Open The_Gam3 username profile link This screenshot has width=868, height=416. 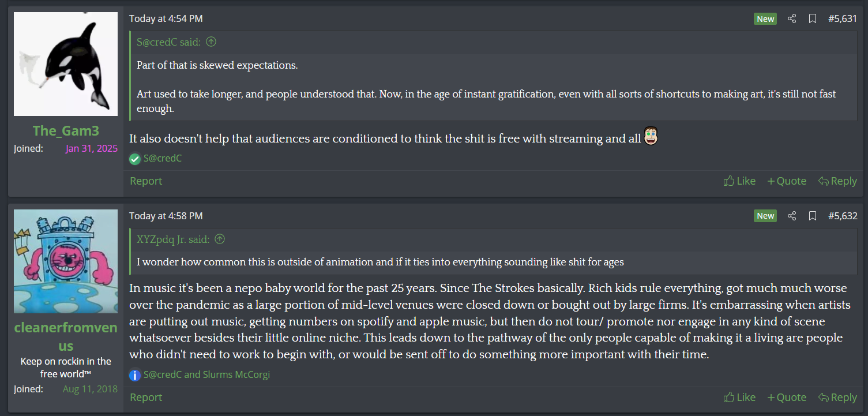(66, 131)
